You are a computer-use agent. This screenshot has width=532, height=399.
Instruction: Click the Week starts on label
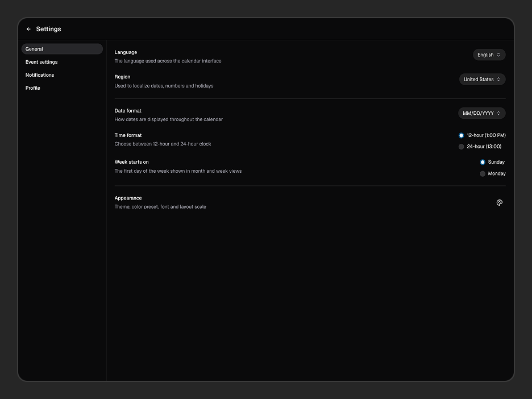coord(132,162)
